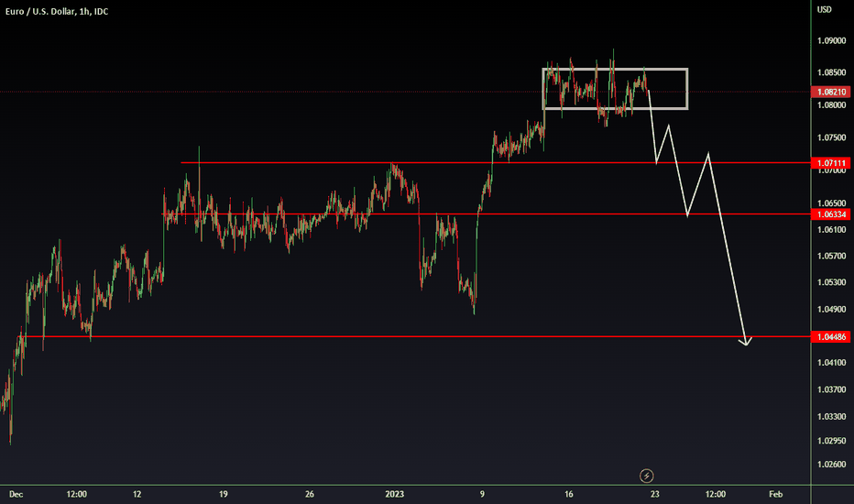Click the USD currency label on price axis
Screen dimensions: 854x504
[824, 9]
